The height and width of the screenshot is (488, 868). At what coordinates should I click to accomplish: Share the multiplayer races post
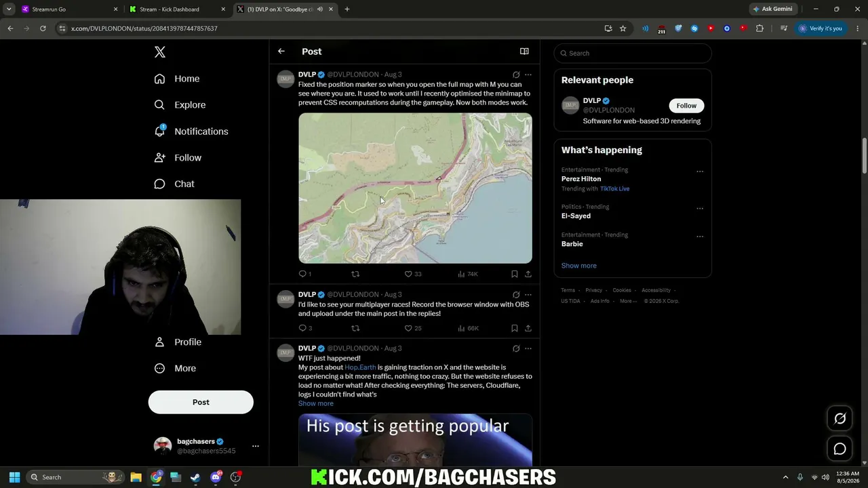[528, 328]
